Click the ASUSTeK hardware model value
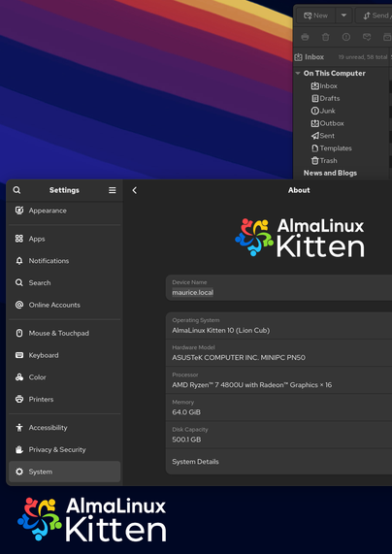Screen dimensions: 392x554 239,358
